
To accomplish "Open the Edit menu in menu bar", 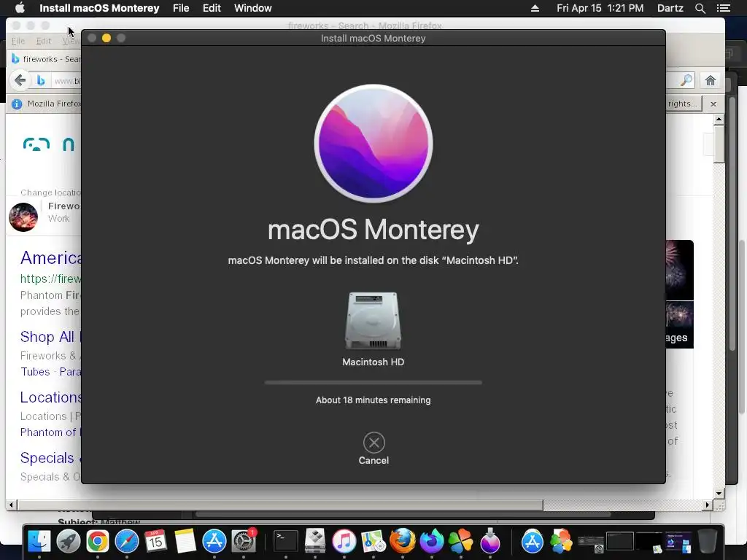I will tap(212, 8).
